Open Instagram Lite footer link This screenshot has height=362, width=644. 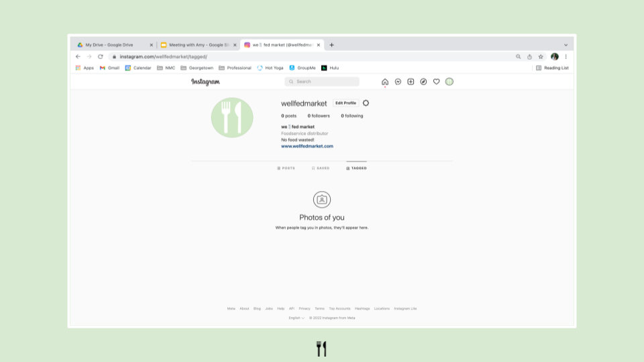pos(405,308)
